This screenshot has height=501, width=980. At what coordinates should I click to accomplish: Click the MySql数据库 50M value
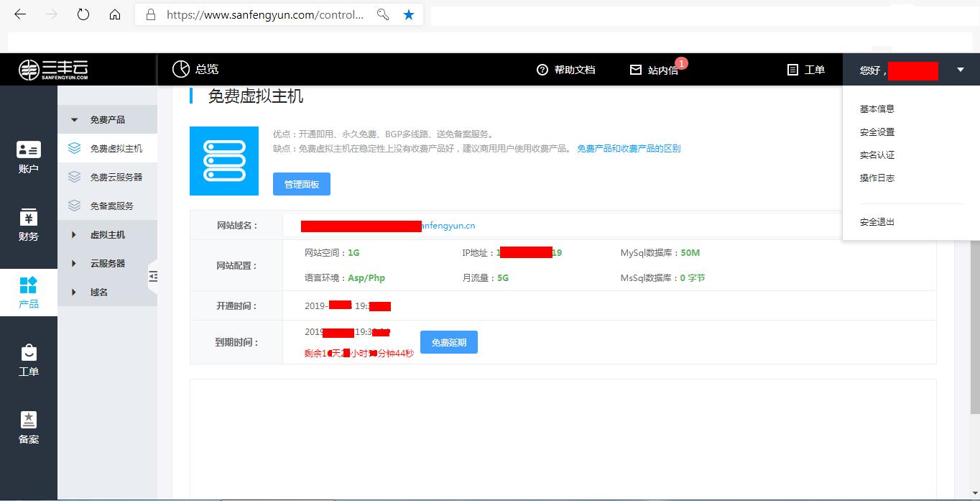pos(690,253)
